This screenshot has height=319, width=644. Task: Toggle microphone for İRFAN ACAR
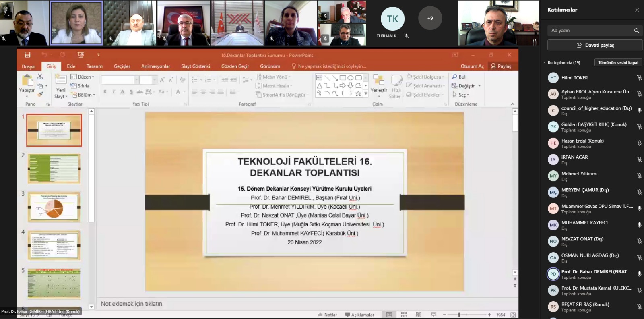(639, 159)
